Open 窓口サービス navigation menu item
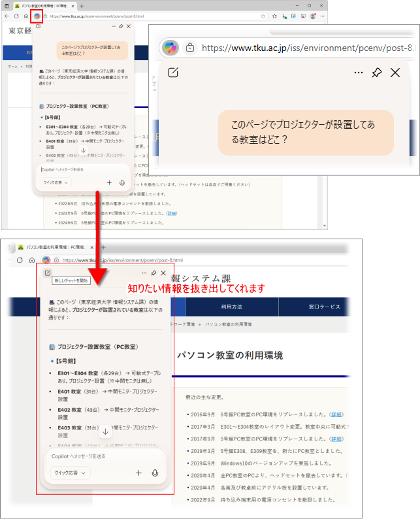This screenshot has width=420, height=519. 324,307
